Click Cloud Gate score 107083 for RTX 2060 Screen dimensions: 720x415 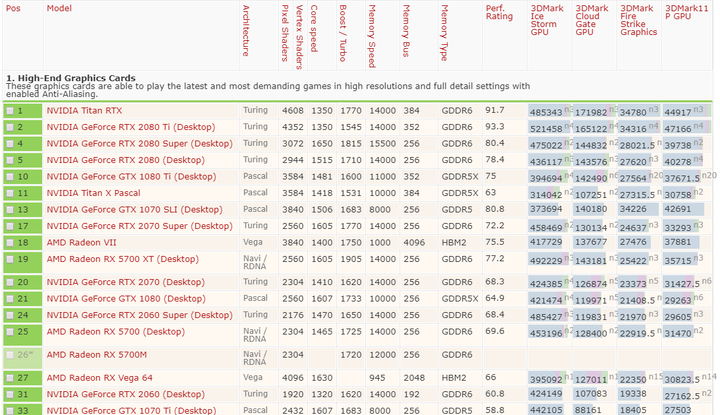[591, 394]
